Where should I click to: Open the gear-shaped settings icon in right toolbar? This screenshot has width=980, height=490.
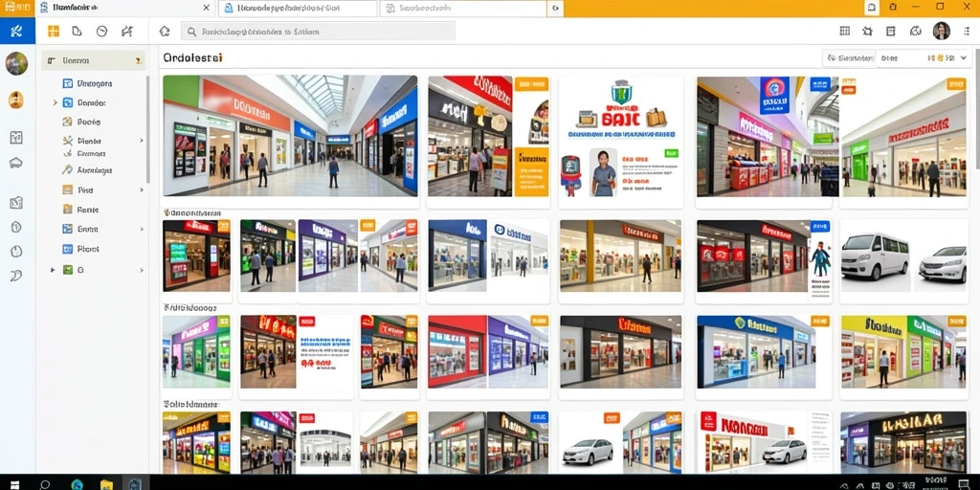[867, 32]
